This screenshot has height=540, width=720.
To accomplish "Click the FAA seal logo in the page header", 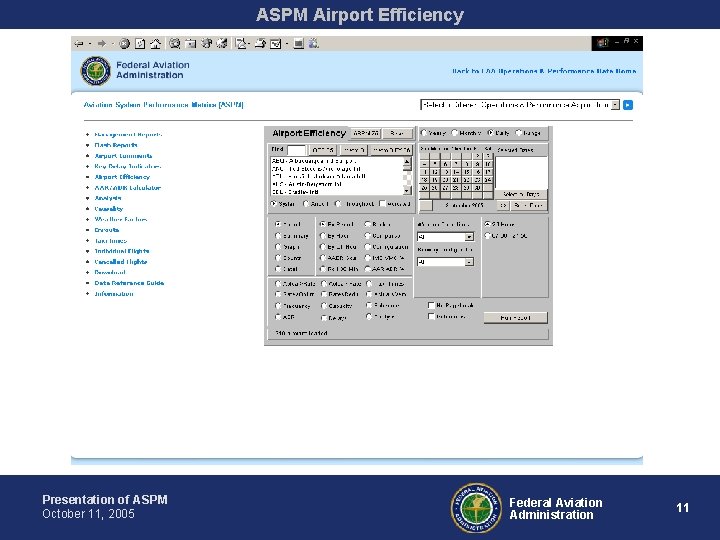I will 96,71.
